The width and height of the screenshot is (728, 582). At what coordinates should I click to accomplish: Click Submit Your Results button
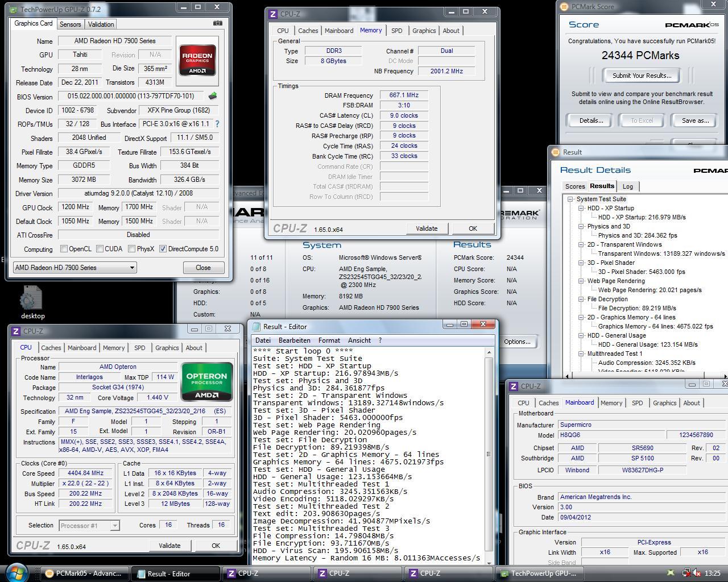pyautogui.click(x=642, y=76)
